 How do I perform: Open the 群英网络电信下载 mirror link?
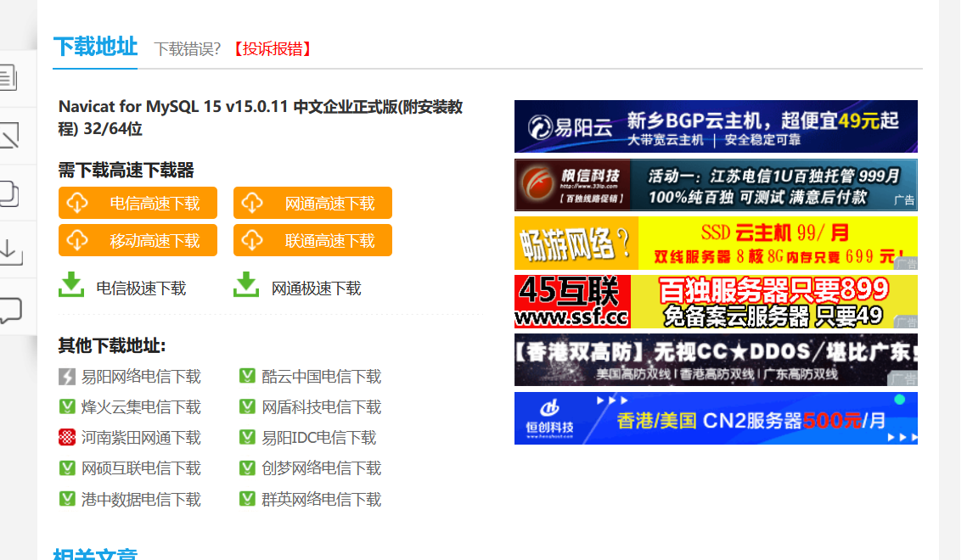[321, 500]
